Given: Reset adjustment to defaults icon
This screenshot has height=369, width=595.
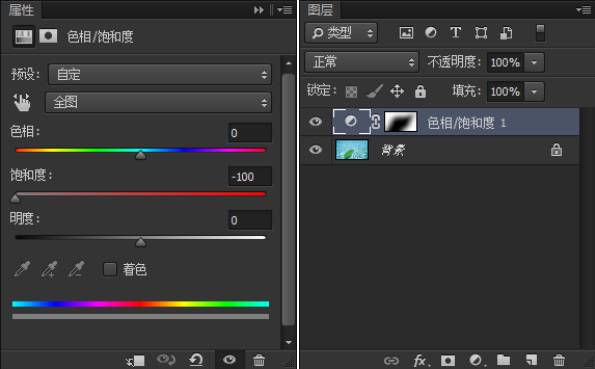Looking at the screenshot, I should [196, 360].
